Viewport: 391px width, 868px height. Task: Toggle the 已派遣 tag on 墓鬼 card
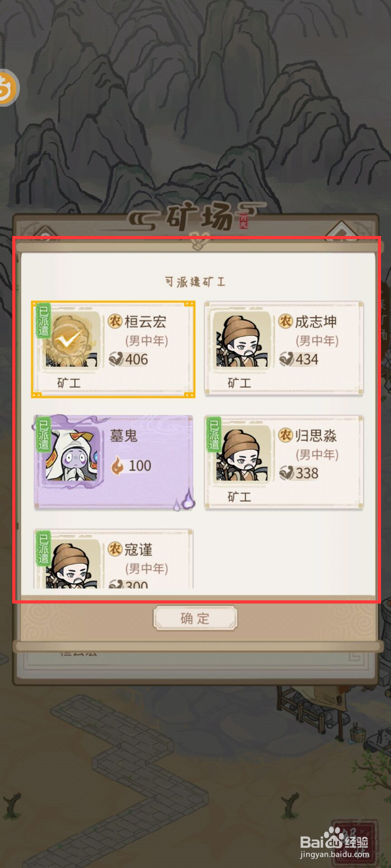point(43,434)
